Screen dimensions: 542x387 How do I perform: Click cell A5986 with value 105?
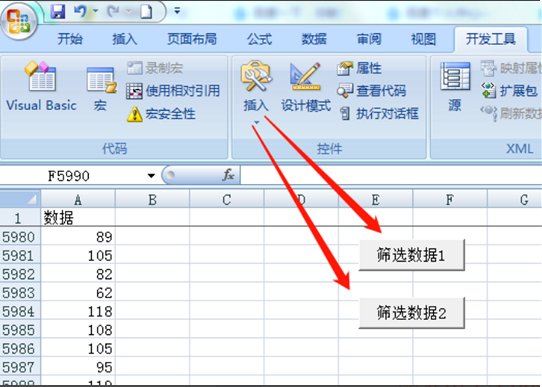(x=78, y=349)
